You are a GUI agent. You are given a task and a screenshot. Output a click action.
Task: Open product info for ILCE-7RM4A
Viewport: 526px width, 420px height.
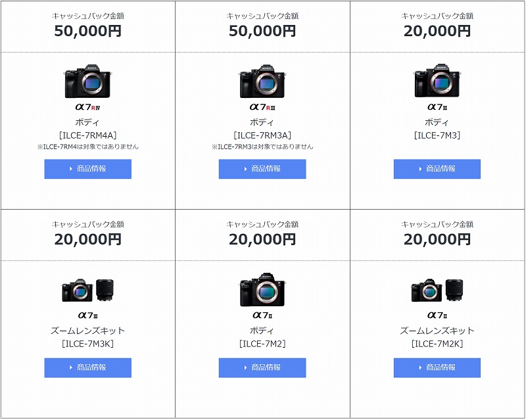87,169
